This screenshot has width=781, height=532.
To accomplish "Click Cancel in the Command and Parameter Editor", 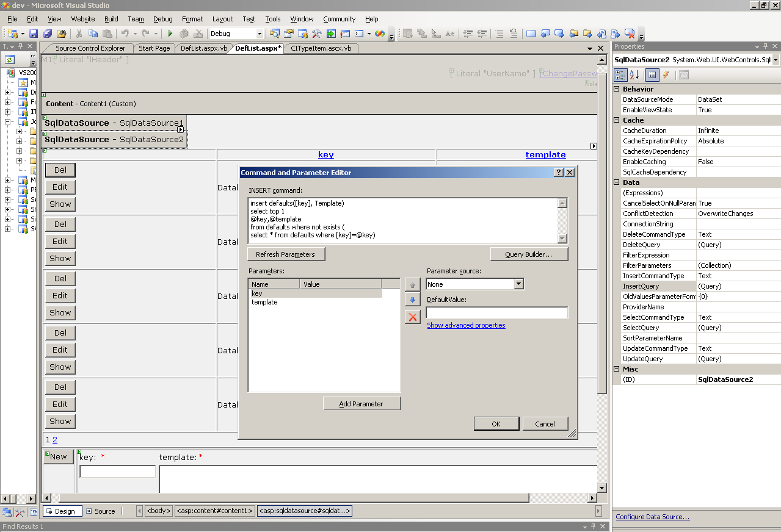I will tap(545, 423).
